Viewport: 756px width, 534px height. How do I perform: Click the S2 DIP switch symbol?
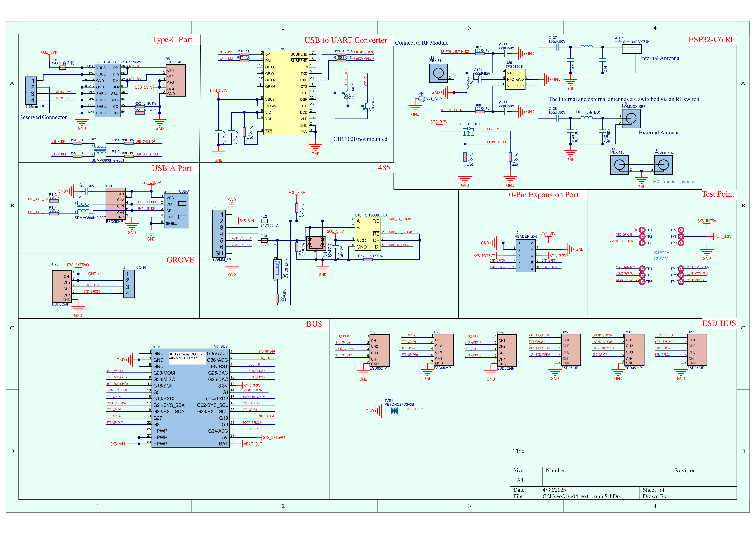(x=277, y=269)
